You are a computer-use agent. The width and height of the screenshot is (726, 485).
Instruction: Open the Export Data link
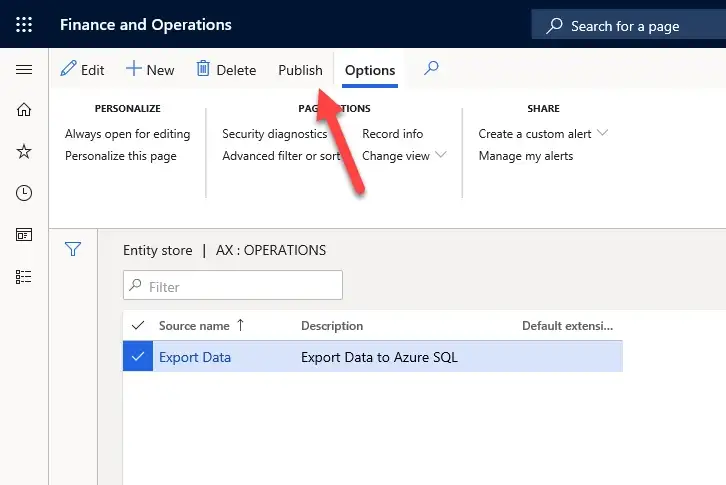(x=195, y=357)
